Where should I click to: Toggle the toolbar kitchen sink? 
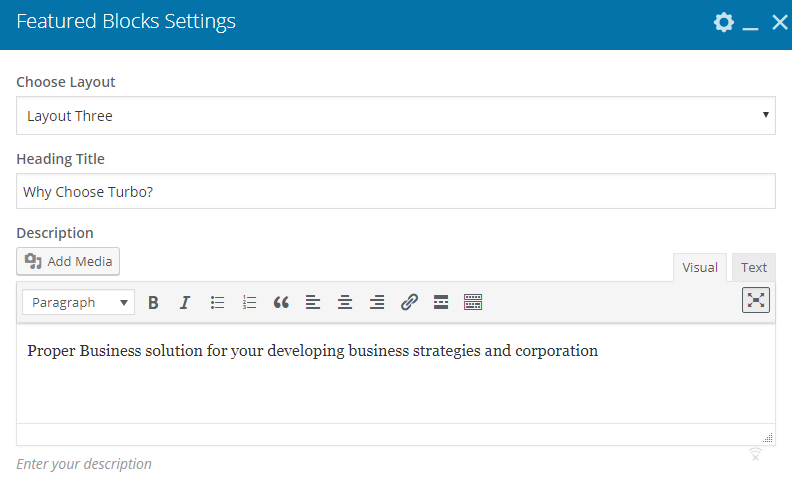point(473,302)
